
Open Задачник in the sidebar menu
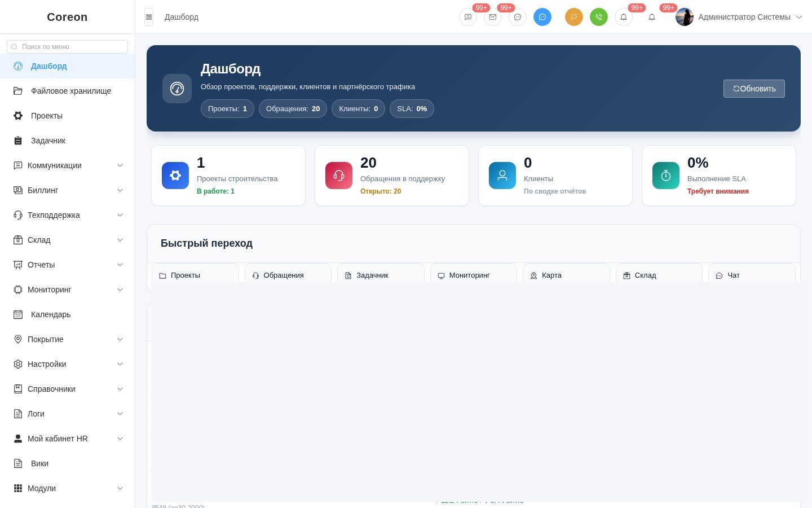pos(67,141)
